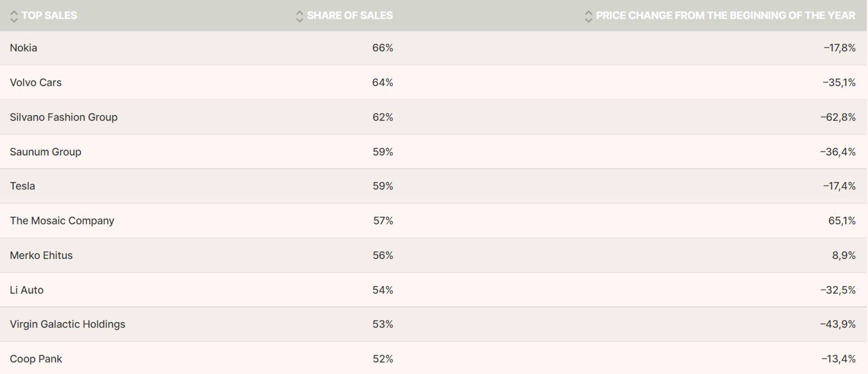Click Silvano Fashion Group's −62,8% price change
868x374 pixels.
tap(838, 117)
